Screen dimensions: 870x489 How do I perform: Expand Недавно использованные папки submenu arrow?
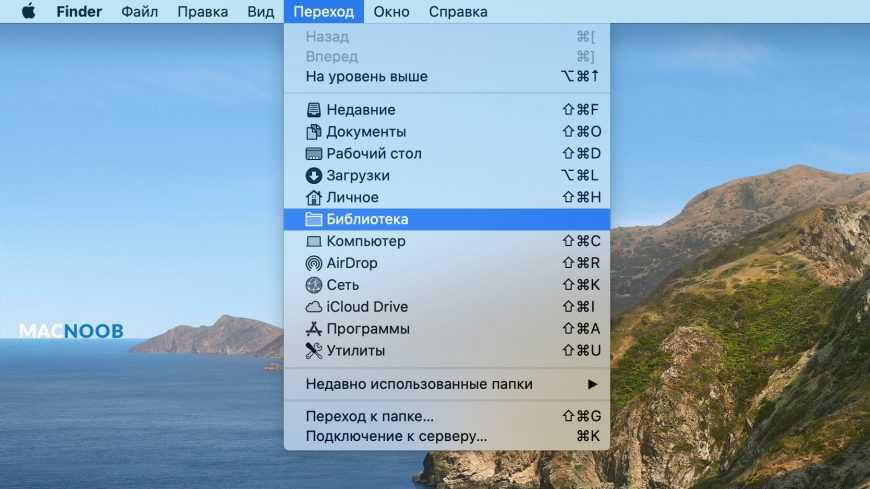pyautogui.click(x=592, y=384)
